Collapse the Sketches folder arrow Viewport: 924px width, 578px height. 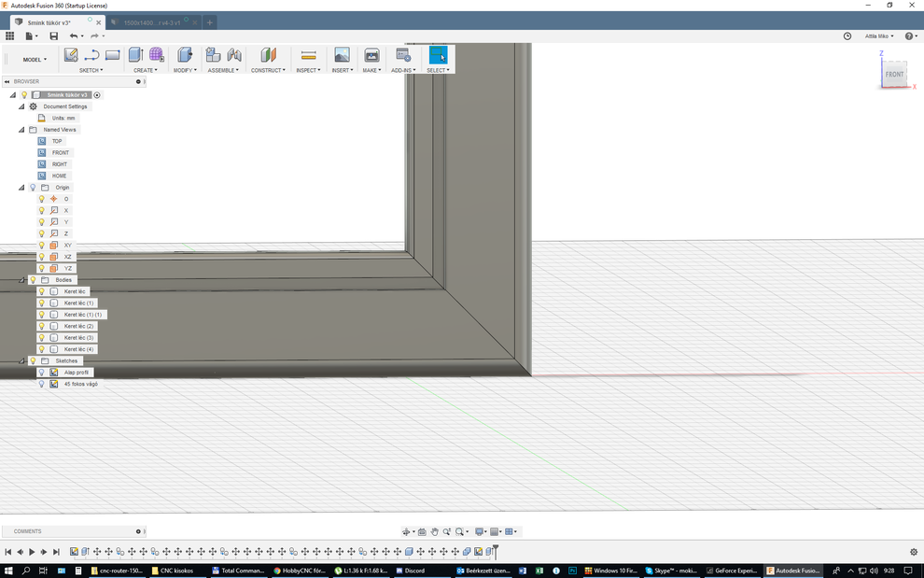[x=21, y=361]
